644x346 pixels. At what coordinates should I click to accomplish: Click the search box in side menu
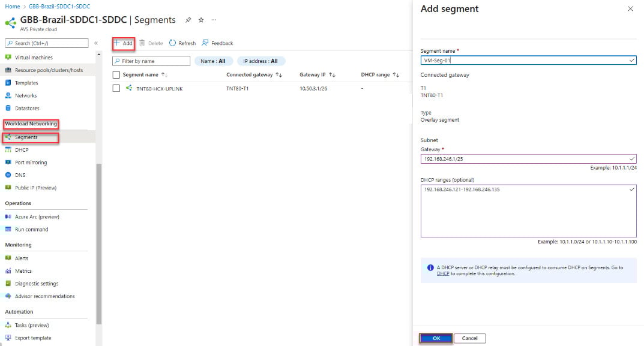point(47,43)
